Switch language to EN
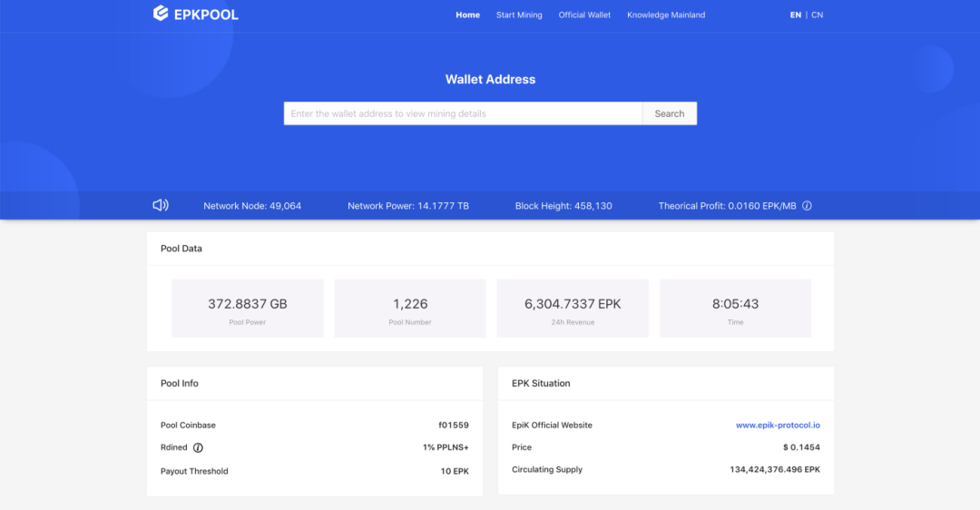 pos(796,15)
